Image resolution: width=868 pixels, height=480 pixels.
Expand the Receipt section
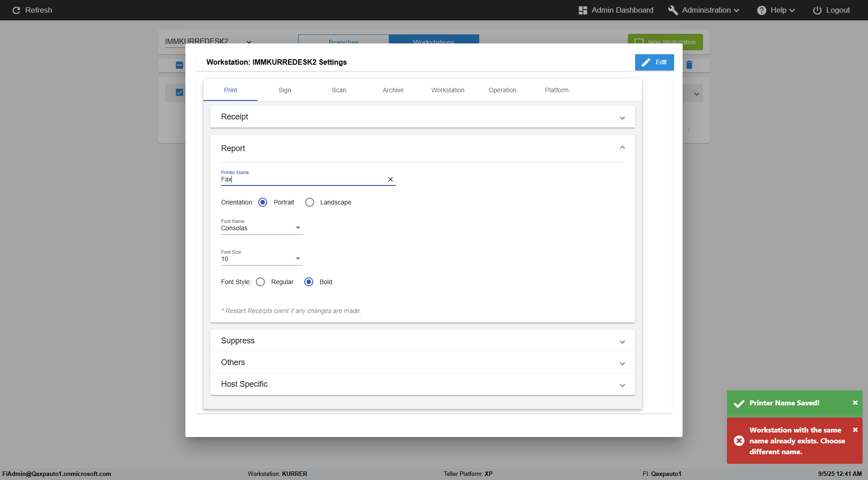tap(423, 117)
